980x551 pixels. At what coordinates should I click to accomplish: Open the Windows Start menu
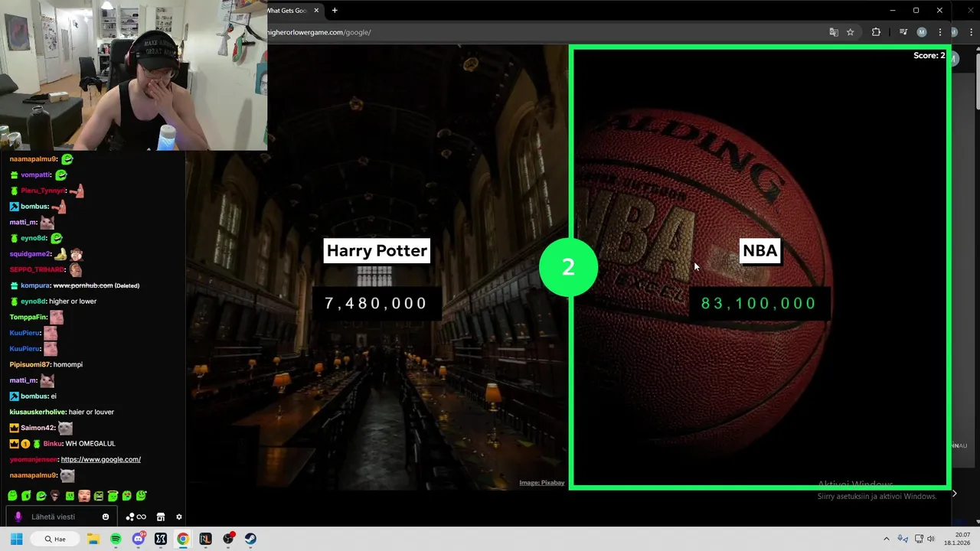coord(16,539)
